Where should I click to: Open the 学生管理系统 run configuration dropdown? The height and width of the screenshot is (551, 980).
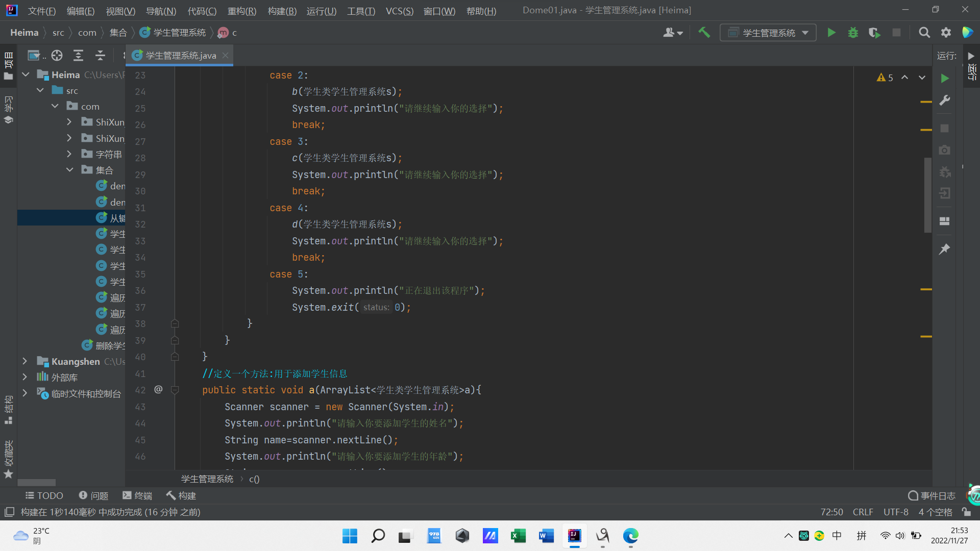click(x=768, y=33)
